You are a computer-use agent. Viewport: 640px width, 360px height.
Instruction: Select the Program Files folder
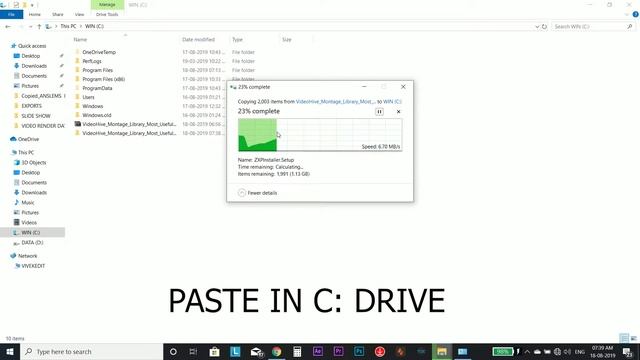tap(97, 70)
